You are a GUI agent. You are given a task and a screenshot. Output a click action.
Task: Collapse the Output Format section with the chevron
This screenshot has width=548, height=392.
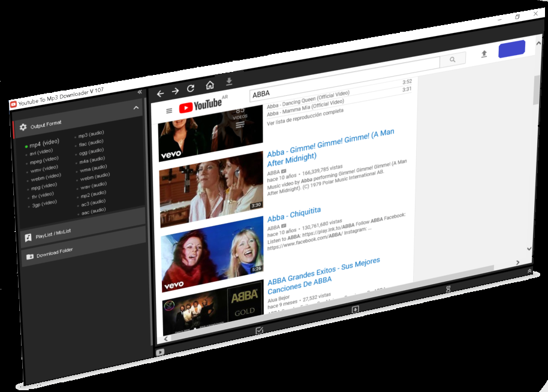tap(136, 108)
